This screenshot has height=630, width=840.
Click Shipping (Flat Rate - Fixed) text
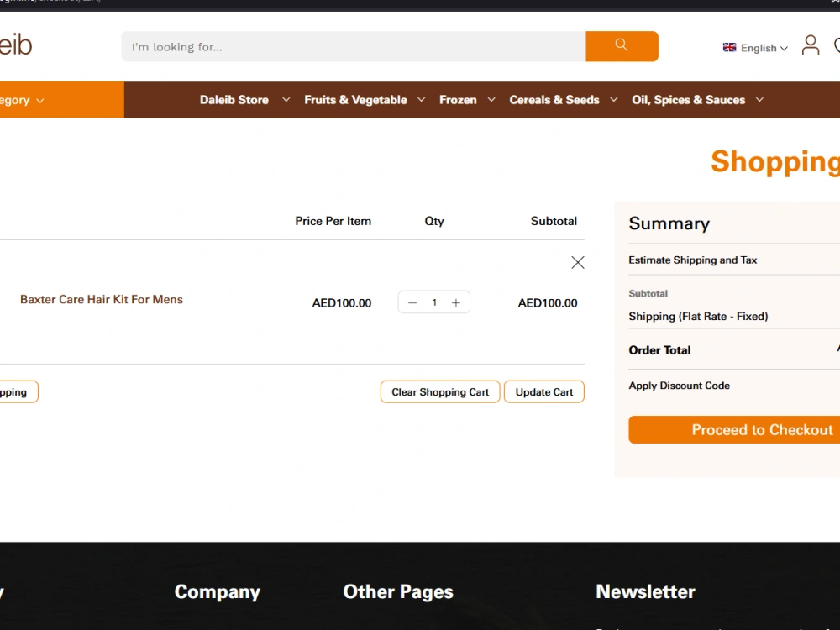coord(698,316)
